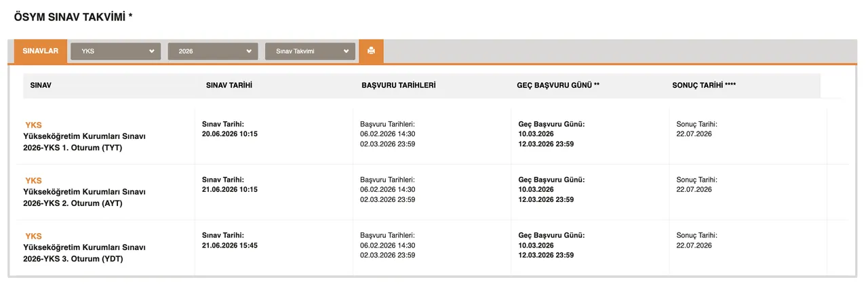
Task: Click exam name 2026-YKS 2. Oturum (AYT)
Action: (x=73, y=203)
